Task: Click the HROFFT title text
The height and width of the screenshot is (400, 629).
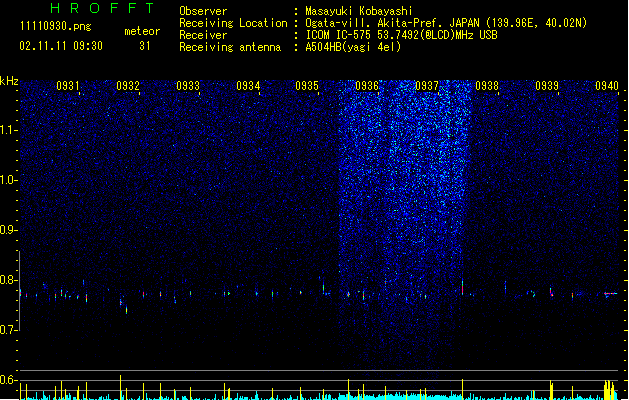Action: [x=103, y=8]
